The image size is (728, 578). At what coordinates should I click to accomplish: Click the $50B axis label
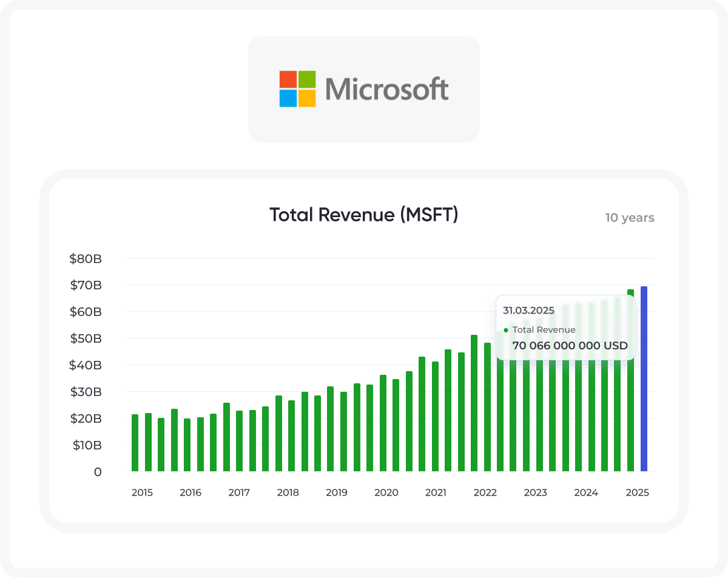pyautogui.click(x=86, y=338)
